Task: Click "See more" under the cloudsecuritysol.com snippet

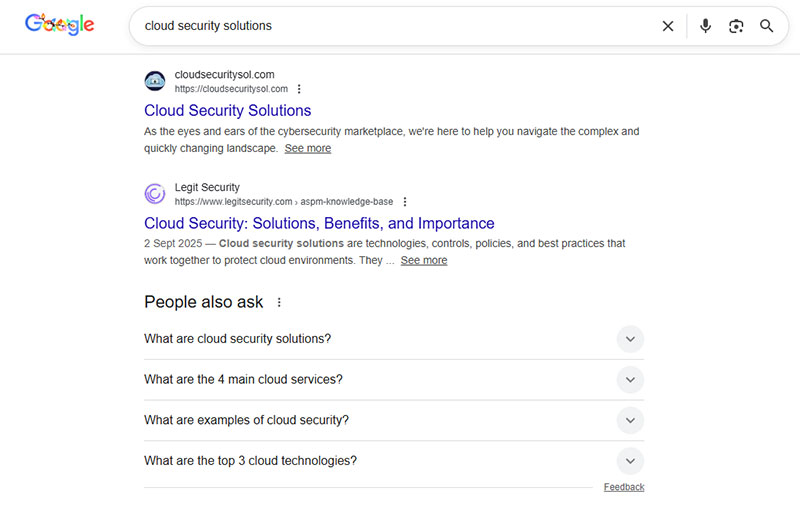Action: coord(307,148)
